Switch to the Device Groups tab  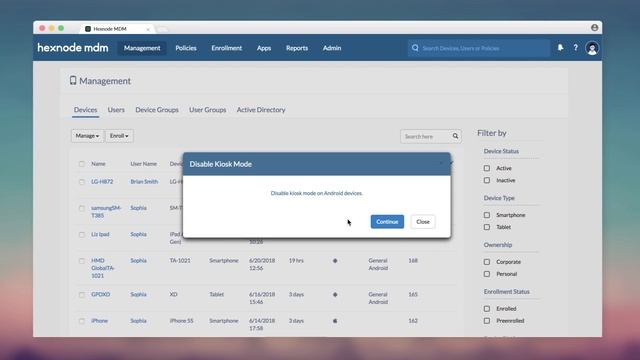click(157, 110)
